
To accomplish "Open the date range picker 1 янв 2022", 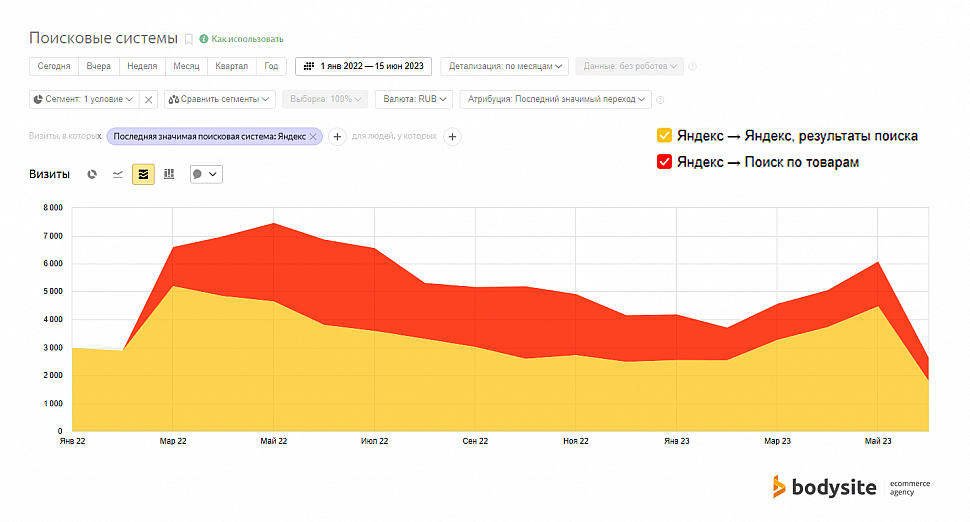I will (x=363, y=66).
